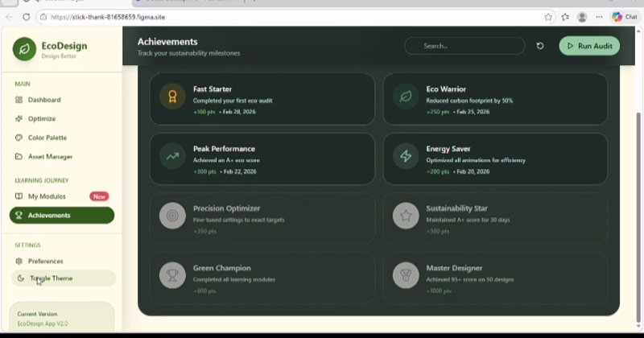Click the Current Version card
The image size is (644, 338).
(62, 316)
